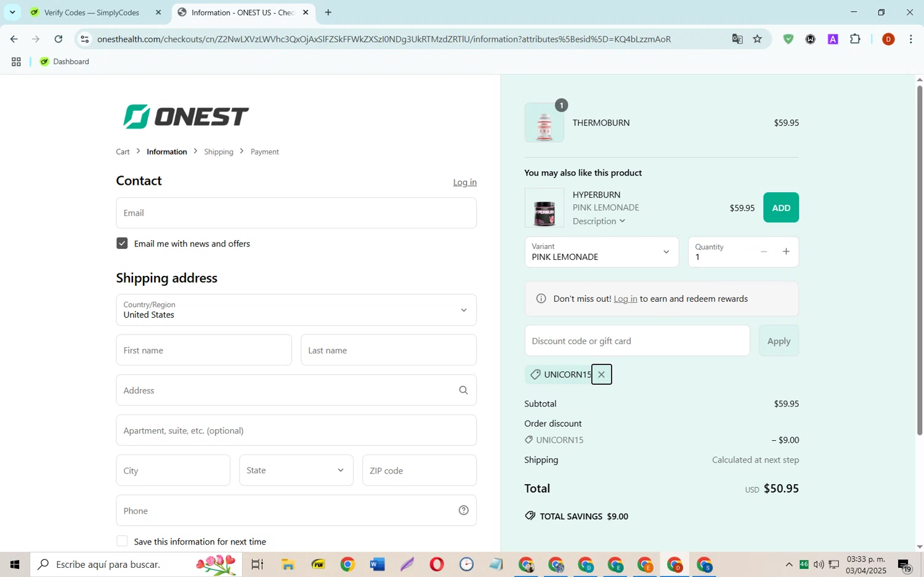Close the ONEST checkout tab
The width and height of the screenshot is (924, 577).
point(306,12)
